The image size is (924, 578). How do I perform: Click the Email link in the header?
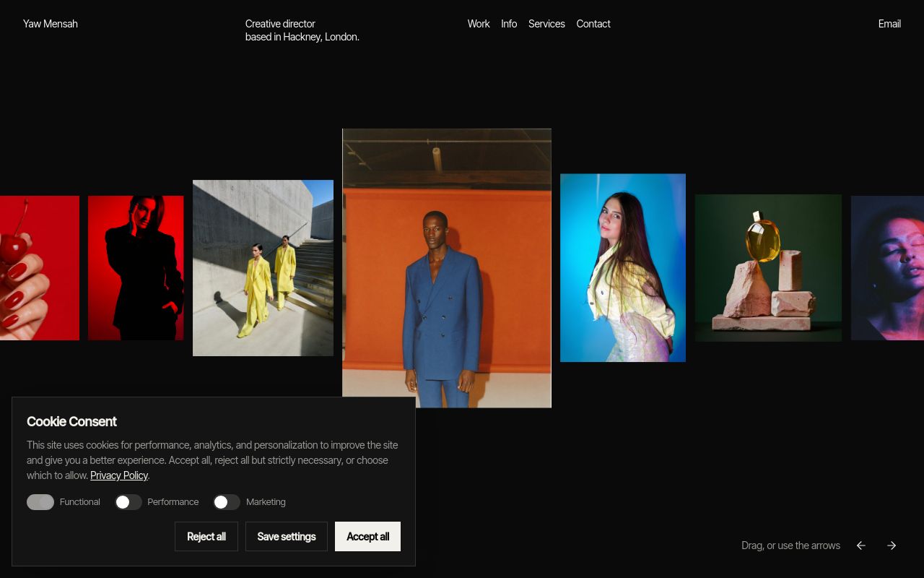tap(889, 24)
